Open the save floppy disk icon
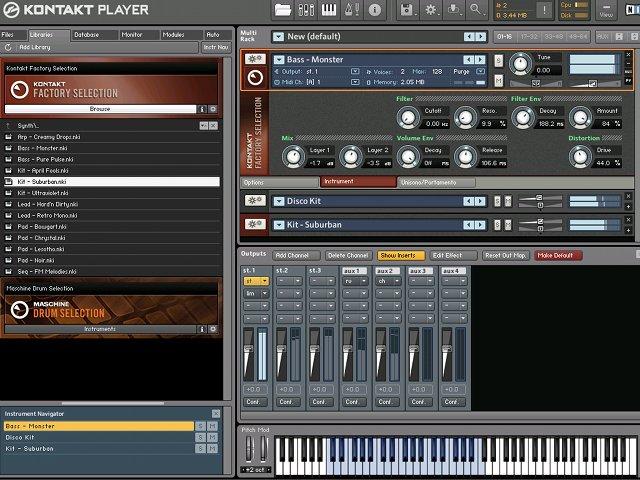640x480 pixels. point(407,9)
